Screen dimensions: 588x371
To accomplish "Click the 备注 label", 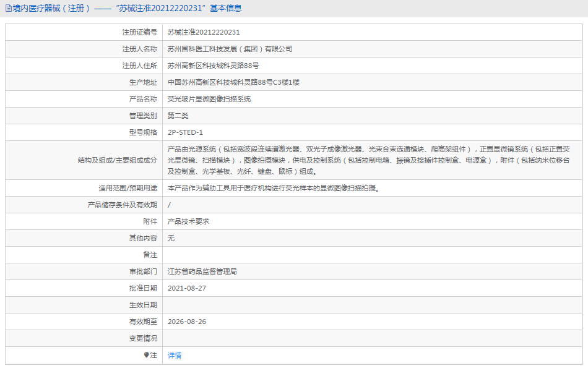I will pyautogui.click(x=150, y=255).
